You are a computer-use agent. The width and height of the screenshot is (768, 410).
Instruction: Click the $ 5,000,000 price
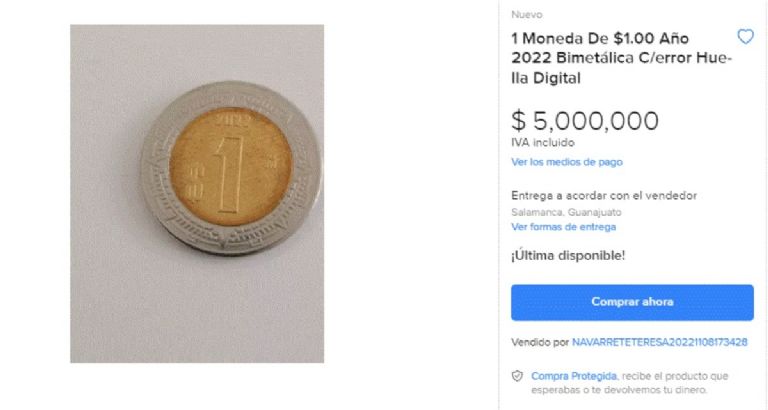[x=585, y=122]
